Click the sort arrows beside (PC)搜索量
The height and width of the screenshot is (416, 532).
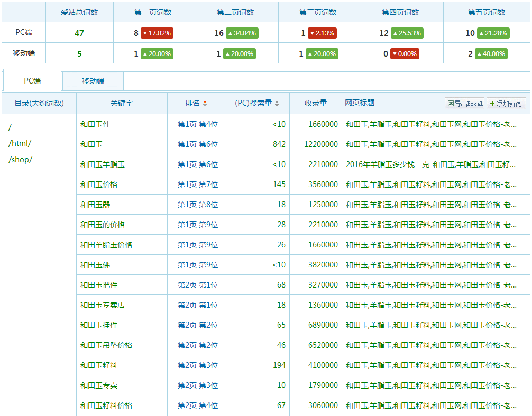(277, 104)
